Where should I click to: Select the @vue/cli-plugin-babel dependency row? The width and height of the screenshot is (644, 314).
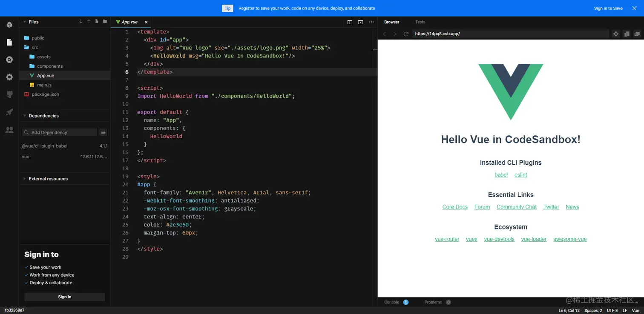pos(65,146)
